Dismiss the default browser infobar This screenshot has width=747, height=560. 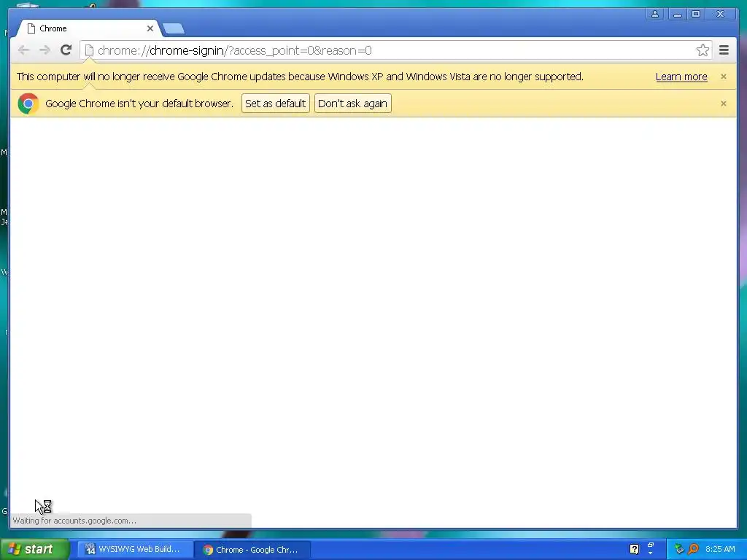723,104
